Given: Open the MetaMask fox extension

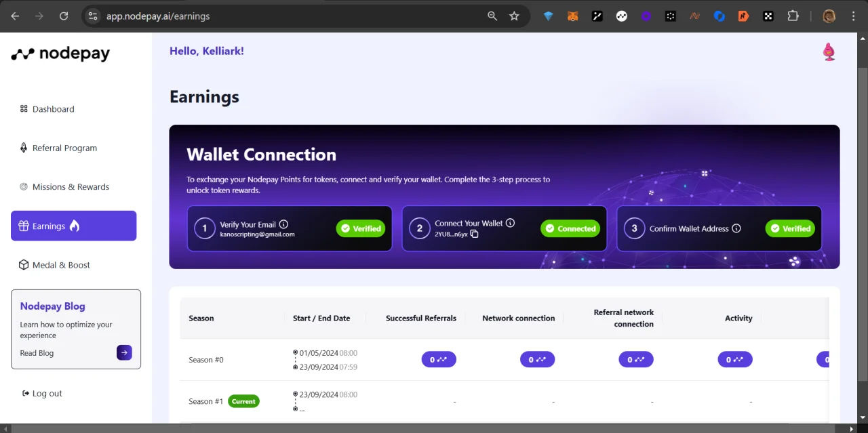Looking at the screenshot, I should (572, 16).
